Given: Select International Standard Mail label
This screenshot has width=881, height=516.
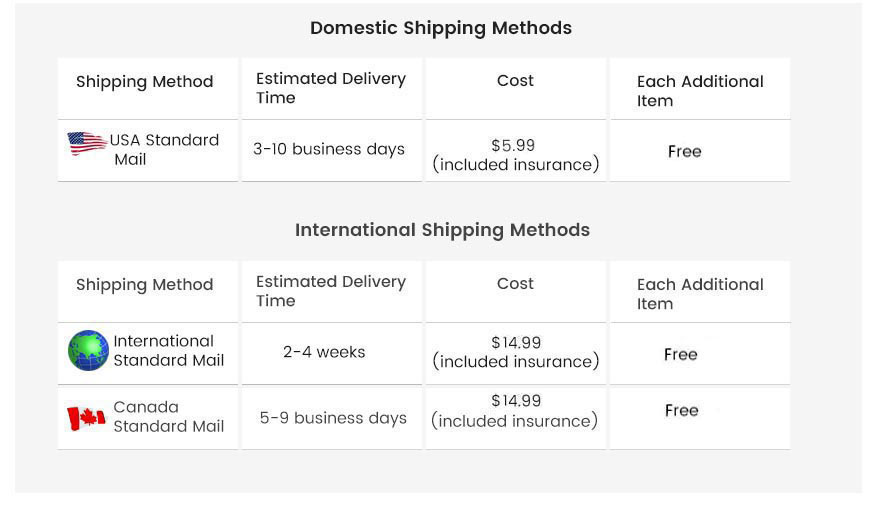Looking at the screenshot, I should pos(168,351).
